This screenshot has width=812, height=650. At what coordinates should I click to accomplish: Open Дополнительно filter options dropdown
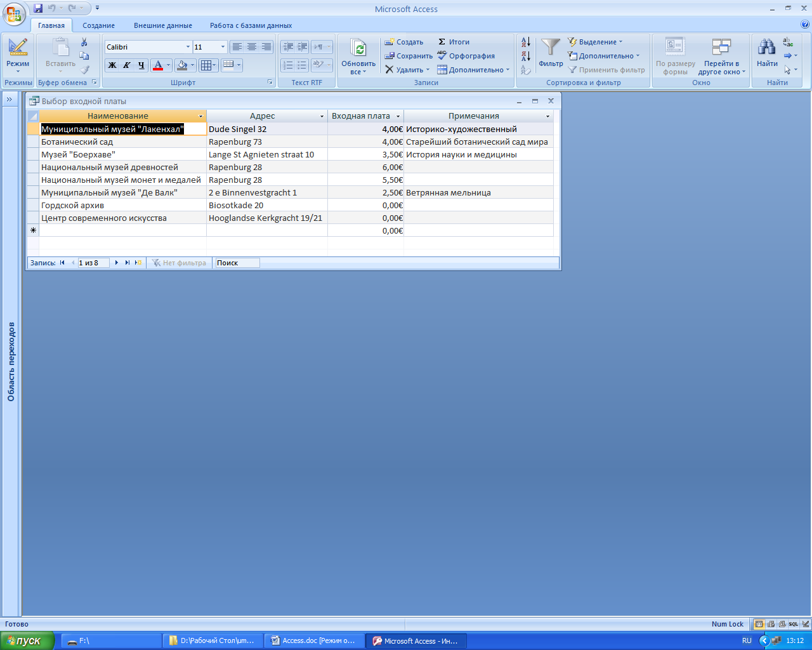click(x=603, y=56)
